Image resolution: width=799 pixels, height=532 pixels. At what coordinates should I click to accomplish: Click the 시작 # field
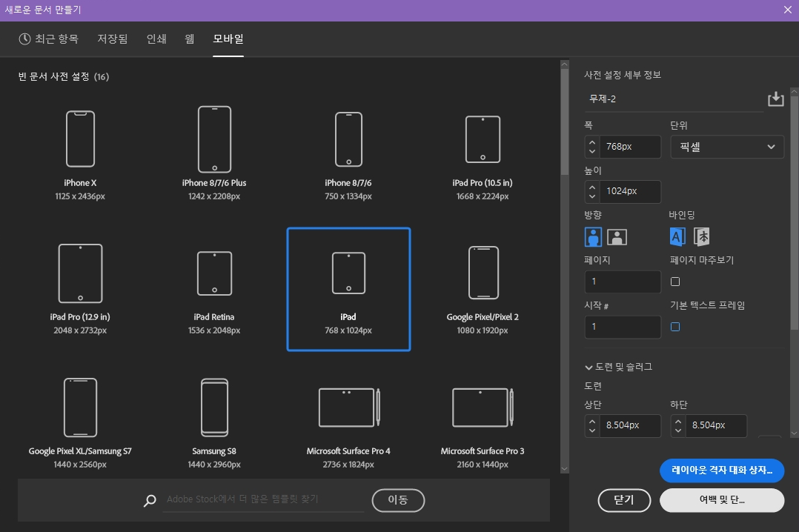[623, 327]
